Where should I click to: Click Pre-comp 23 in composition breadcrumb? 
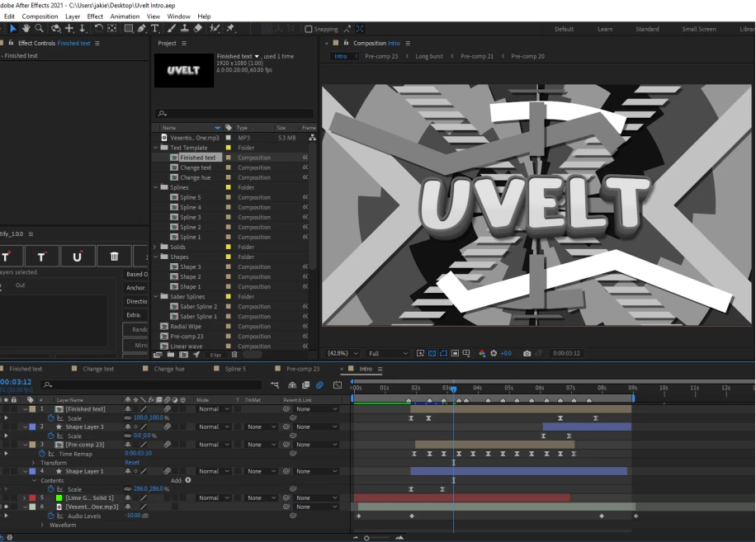point(381,56)
